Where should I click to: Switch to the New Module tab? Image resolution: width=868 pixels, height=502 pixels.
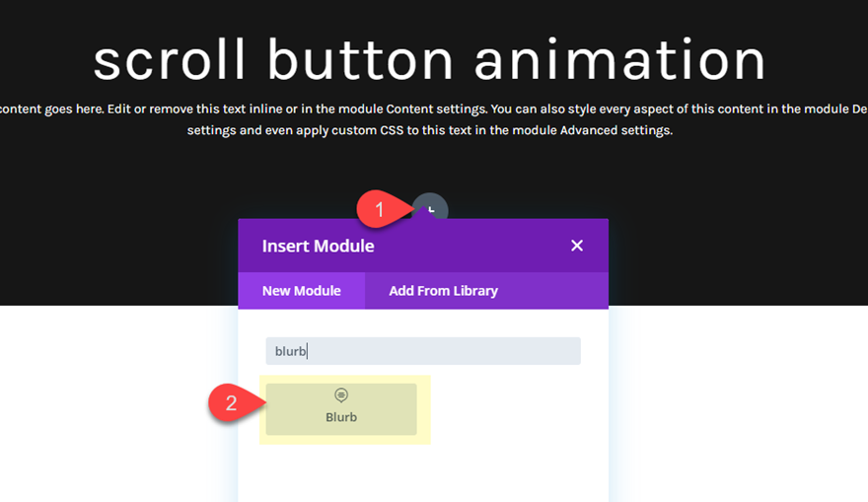coord(301,291)
